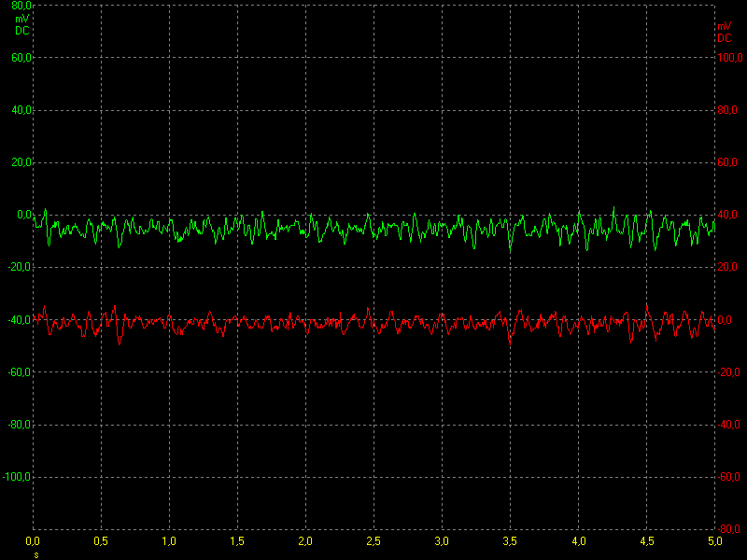Image resolution: width=747 pixels, height=560 pixels.
Task: Click the red 40,0 axis label
Action: click(x=727, y=215)
